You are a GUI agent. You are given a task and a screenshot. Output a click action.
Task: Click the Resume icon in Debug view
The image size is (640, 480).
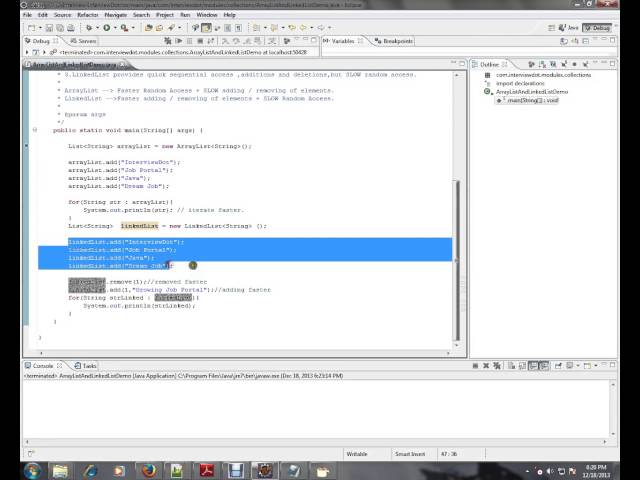click(x=178, y=41)
